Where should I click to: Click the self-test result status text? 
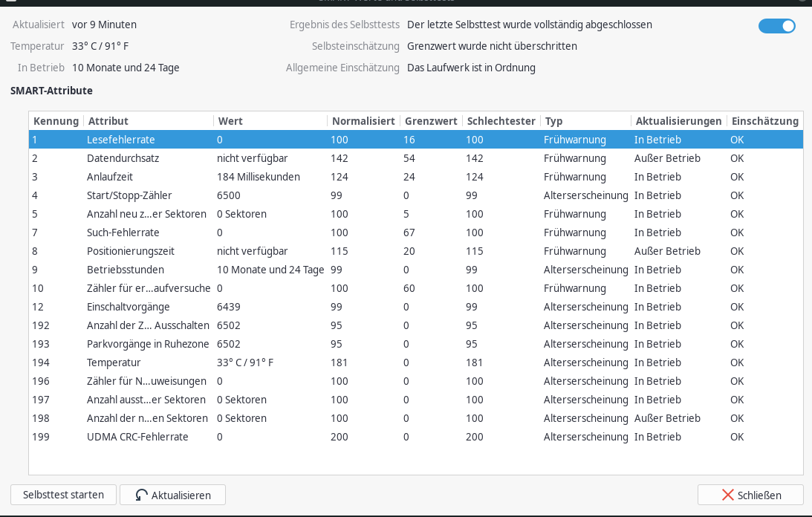[x=529, y=25]
